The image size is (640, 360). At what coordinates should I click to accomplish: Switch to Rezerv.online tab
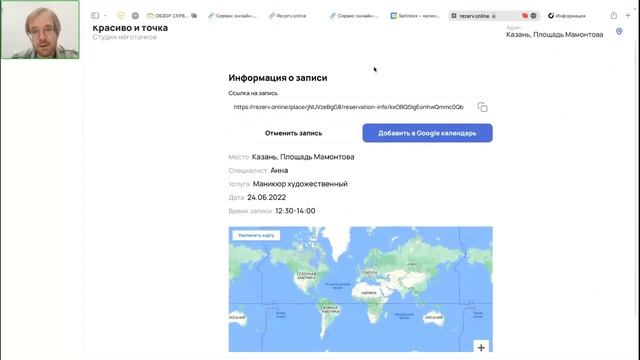(x=287, y=16)
